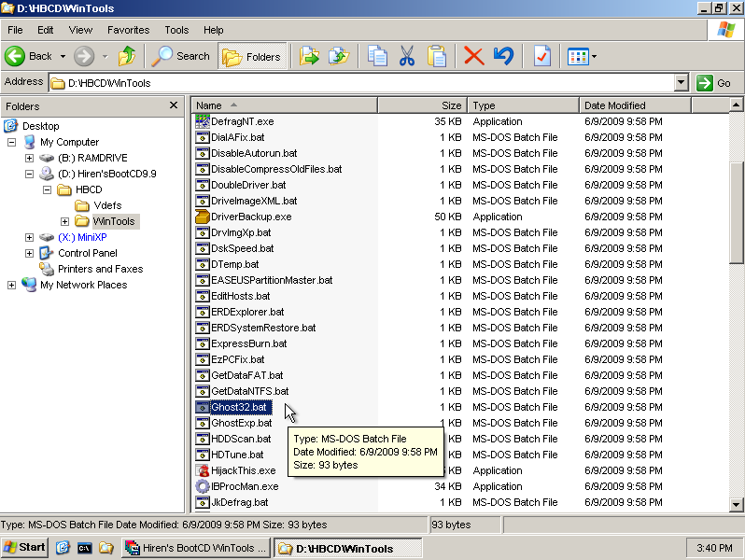The height and width of the screenshot is (560, 745).
Task: Select the GhostExp.bat file
Action: [242, 423]
